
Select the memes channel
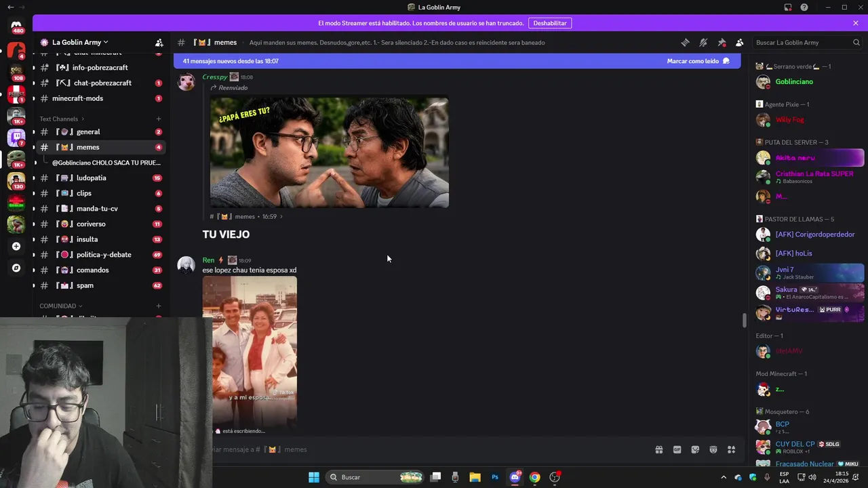(x=100, y=147)
